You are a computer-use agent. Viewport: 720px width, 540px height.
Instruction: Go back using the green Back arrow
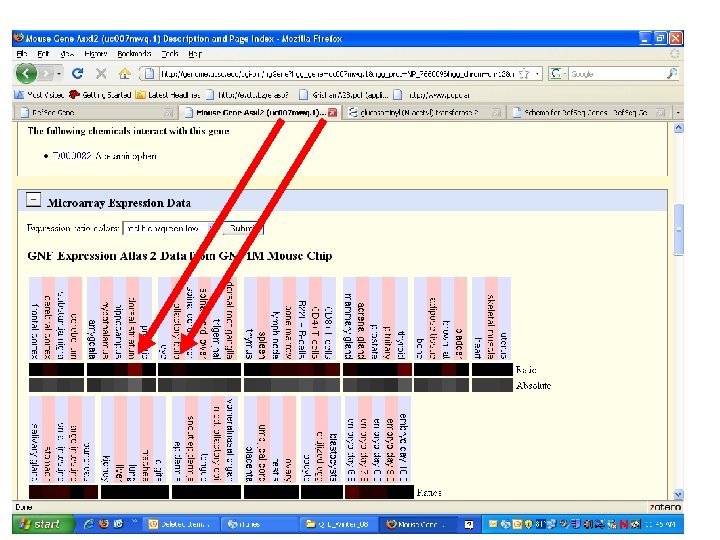[x=26, y=73]
